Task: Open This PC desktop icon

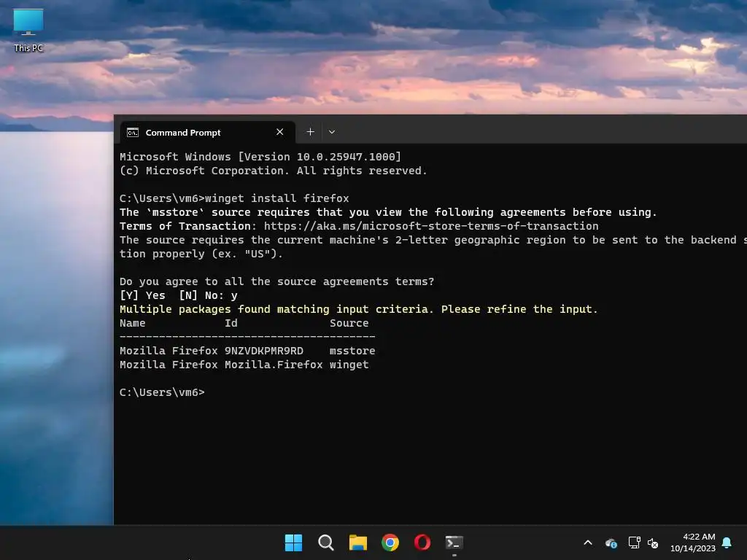Action: coord(28,30)
